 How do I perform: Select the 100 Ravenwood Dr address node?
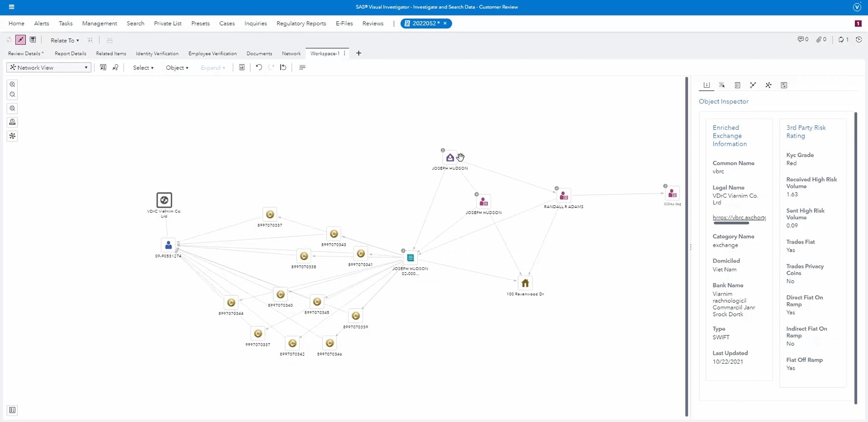[x=525, y=284]
